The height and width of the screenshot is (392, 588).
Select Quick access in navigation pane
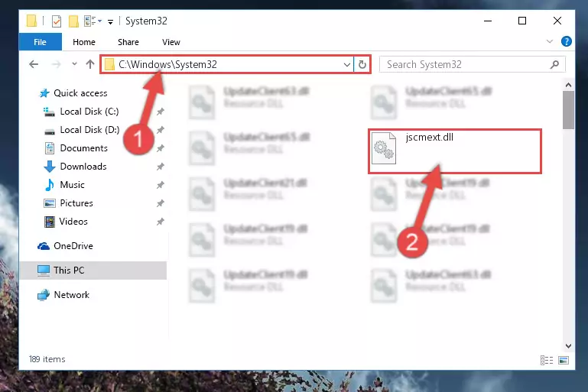pos(73,93)
